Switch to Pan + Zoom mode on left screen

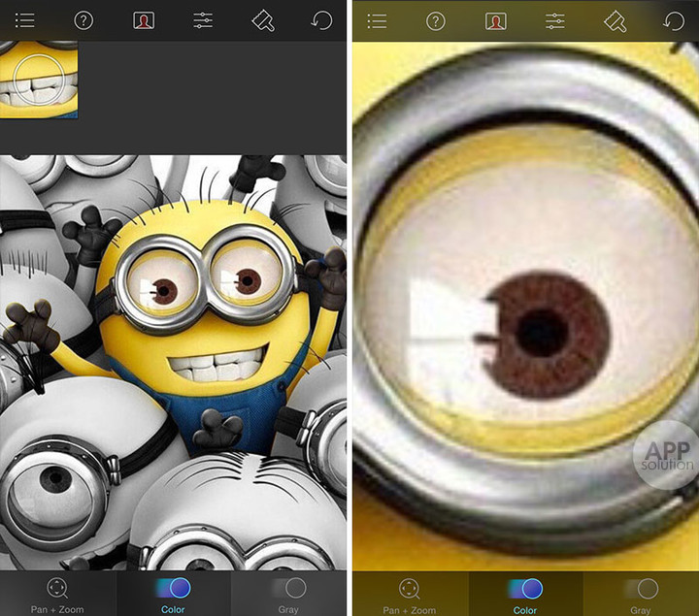click(x=57, y=594)
